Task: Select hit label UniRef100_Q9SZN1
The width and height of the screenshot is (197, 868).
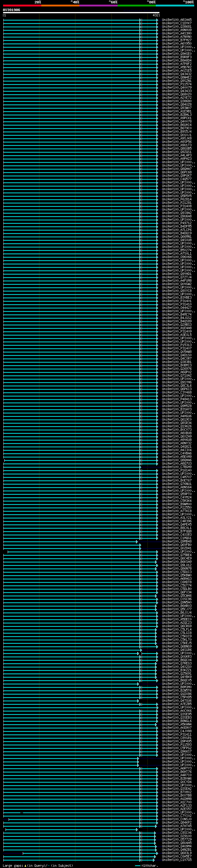Action: [177, 81]
